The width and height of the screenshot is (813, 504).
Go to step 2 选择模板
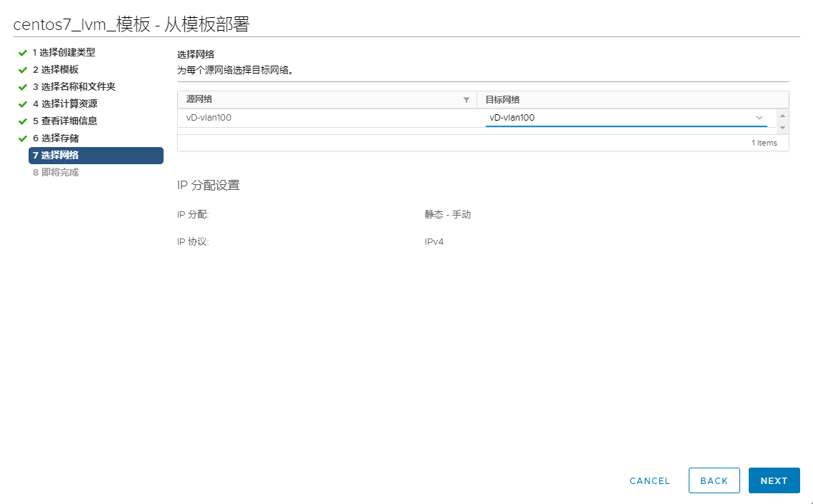point(56,69)
